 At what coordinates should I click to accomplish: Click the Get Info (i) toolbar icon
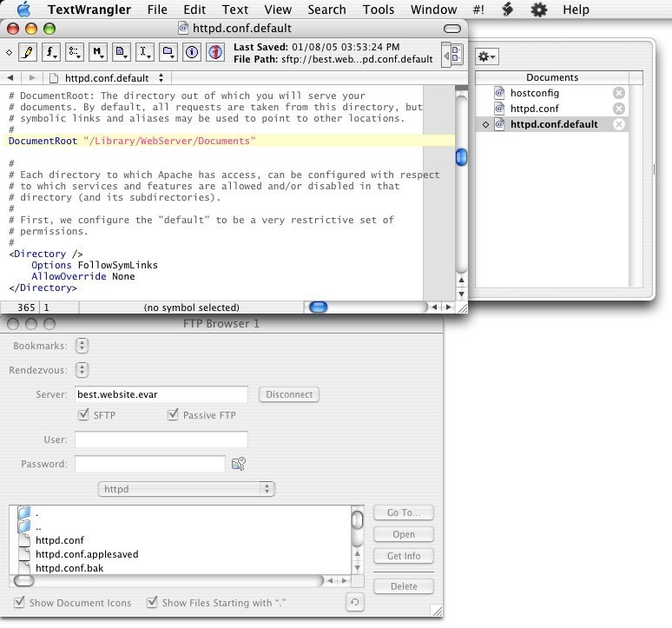tap(192, 53)
